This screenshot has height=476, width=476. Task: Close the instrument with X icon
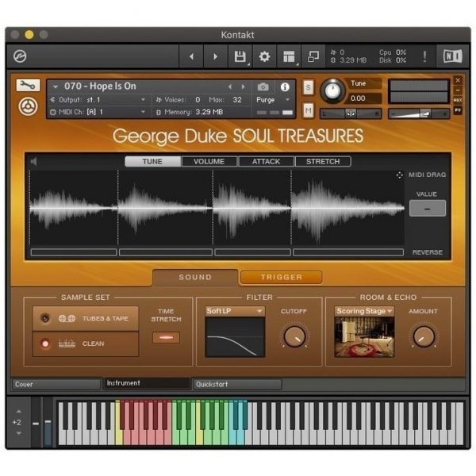[458, 80]
